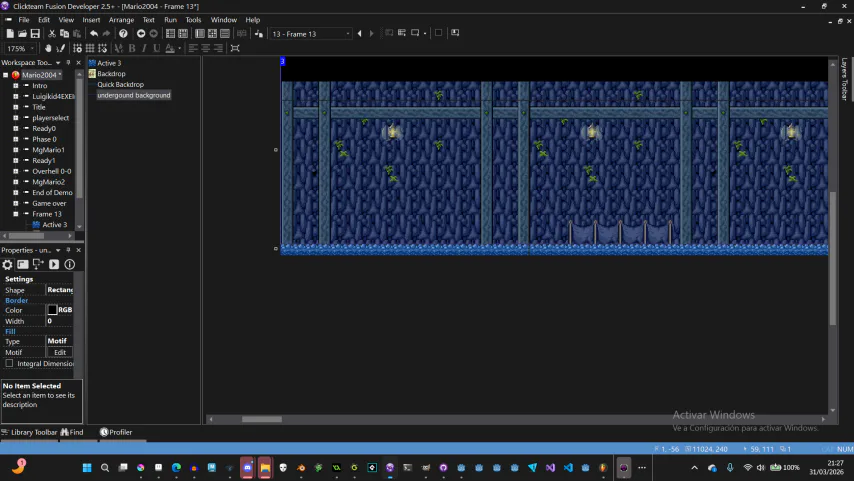Expand the Intro frame node

tap(16, 86)
